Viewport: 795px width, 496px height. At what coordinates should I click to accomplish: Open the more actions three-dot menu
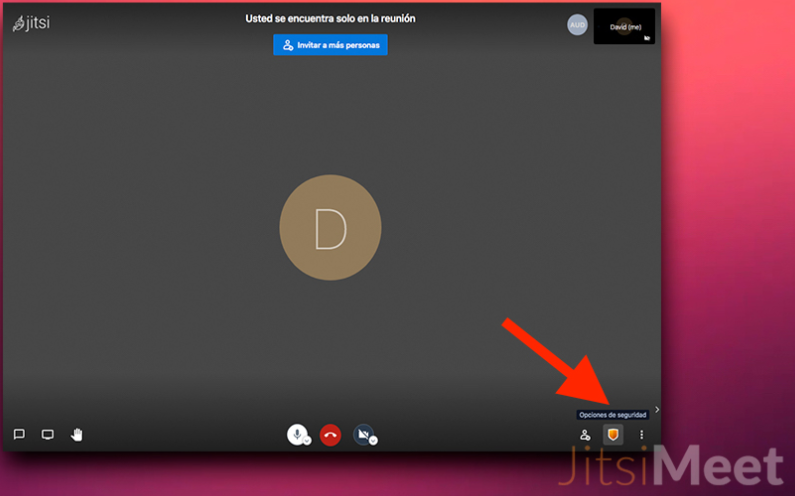(641, 435)
